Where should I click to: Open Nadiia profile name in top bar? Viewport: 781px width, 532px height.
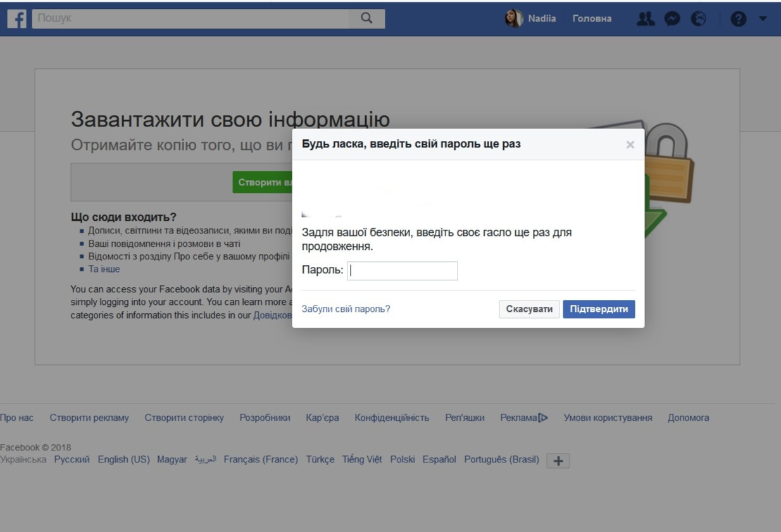point(542,19)
